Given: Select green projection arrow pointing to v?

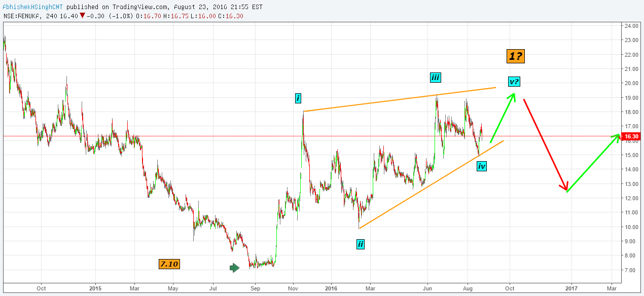Looking at the screenshot, I should [x=503, y=118].
